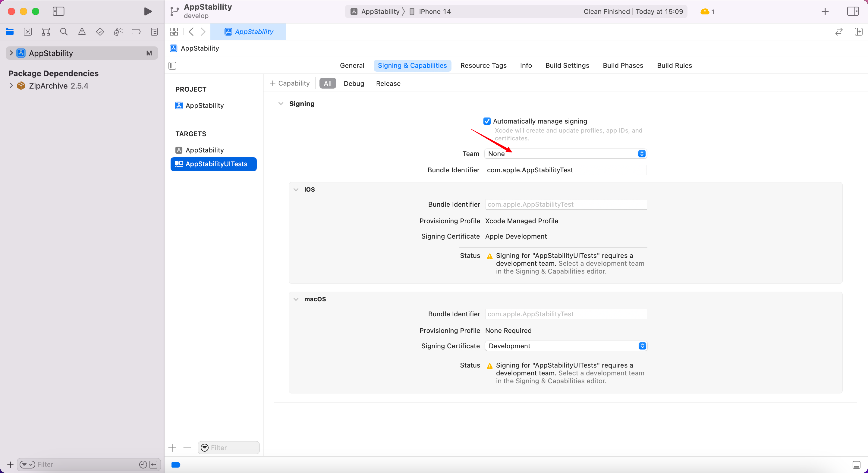Viewport: 868px width, 473px height.
Task: Open the Library plus button
Action: point(825,11)
